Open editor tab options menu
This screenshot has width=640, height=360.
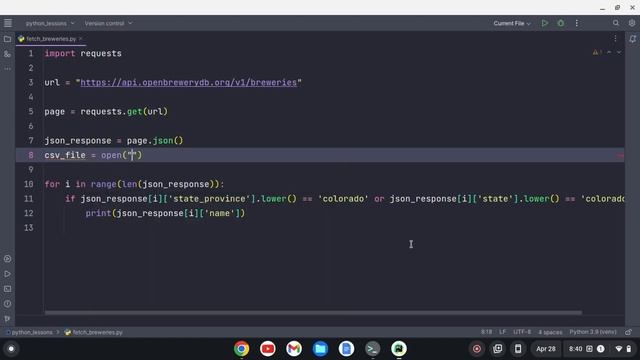(x=615, y=38)
